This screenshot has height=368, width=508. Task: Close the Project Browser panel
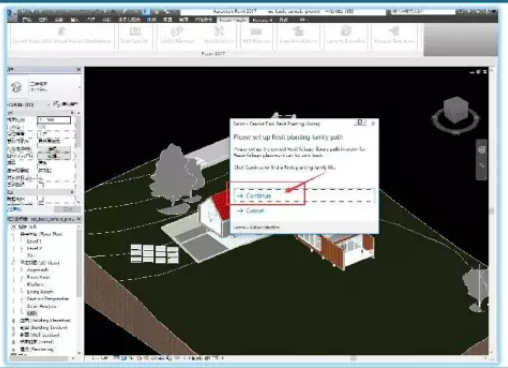[x=79, y=219]
